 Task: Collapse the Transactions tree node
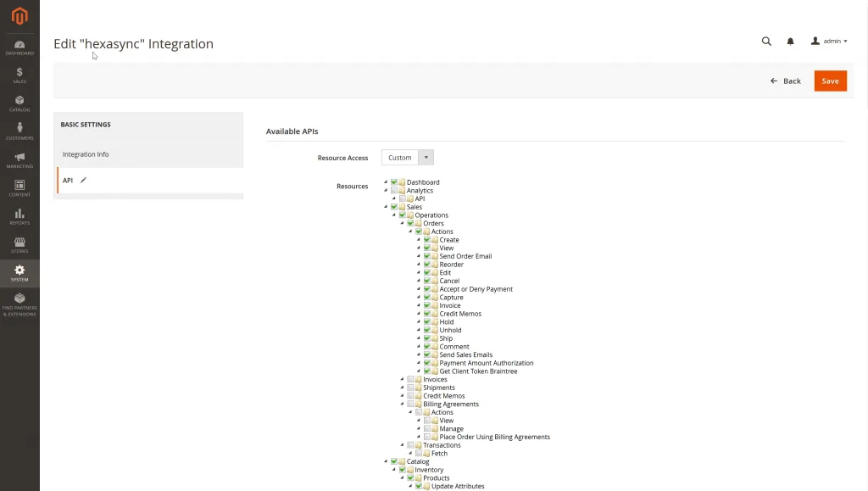(x=403, y=445)
